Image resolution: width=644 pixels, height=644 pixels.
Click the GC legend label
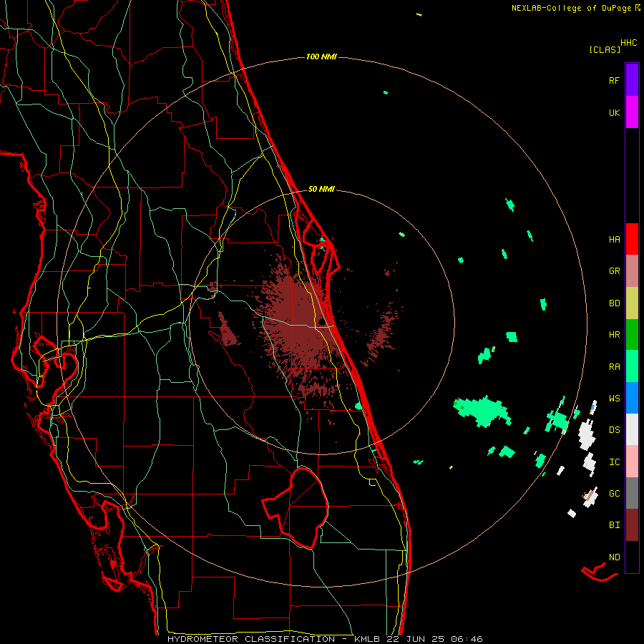614,494
